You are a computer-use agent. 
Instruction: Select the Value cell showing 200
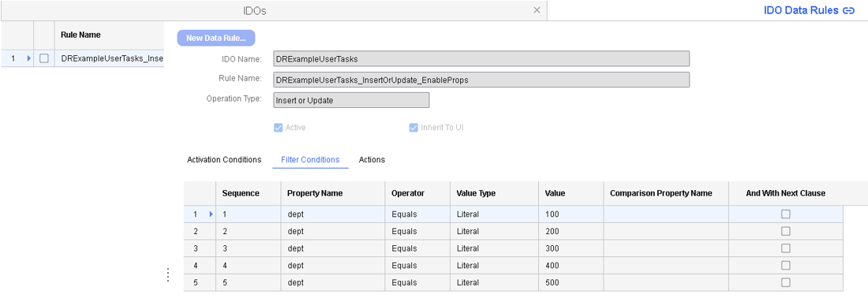click(571, 231)
